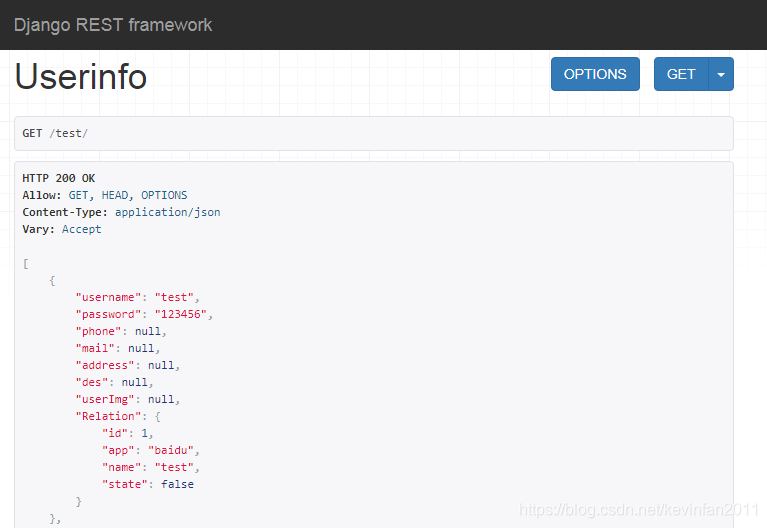Click the OPTIONS button
The height and width of the screenshot is (528, 767).
point(595,74)
